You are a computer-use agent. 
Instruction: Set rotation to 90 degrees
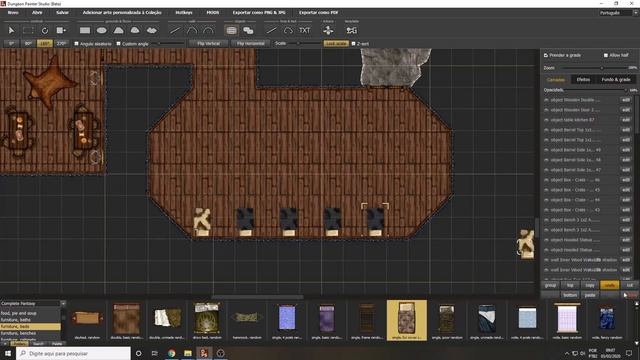point(28,43)
